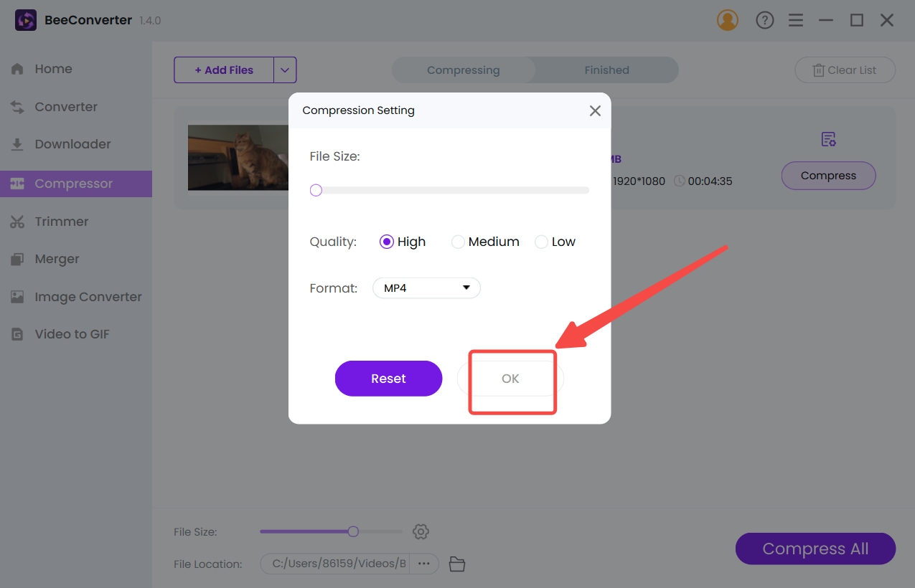Image resolution: width=915 pixels, height=588 pixels.
Task: Switch to the Finished tab
Action: [606, 70]
